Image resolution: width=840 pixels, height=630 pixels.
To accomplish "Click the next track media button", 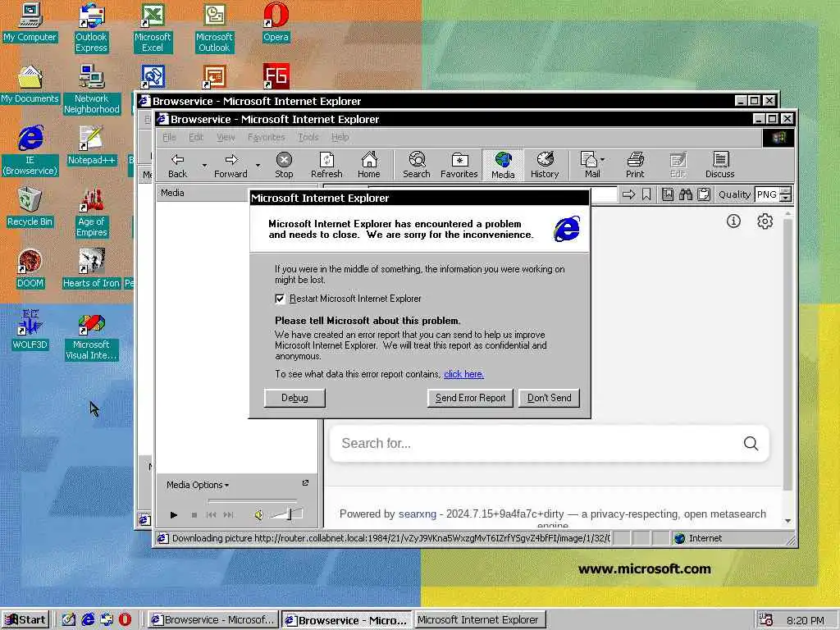I will [228, 515].
